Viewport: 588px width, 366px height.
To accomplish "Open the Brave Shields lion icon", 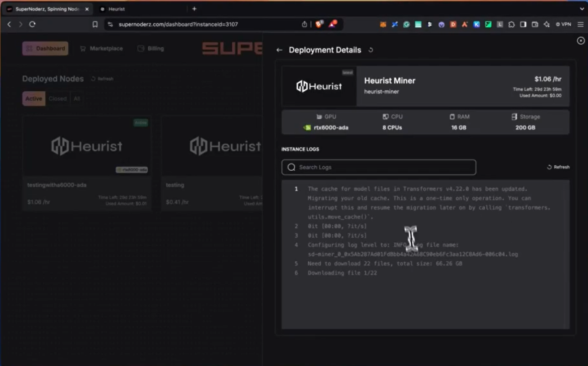I will [319, 24].
